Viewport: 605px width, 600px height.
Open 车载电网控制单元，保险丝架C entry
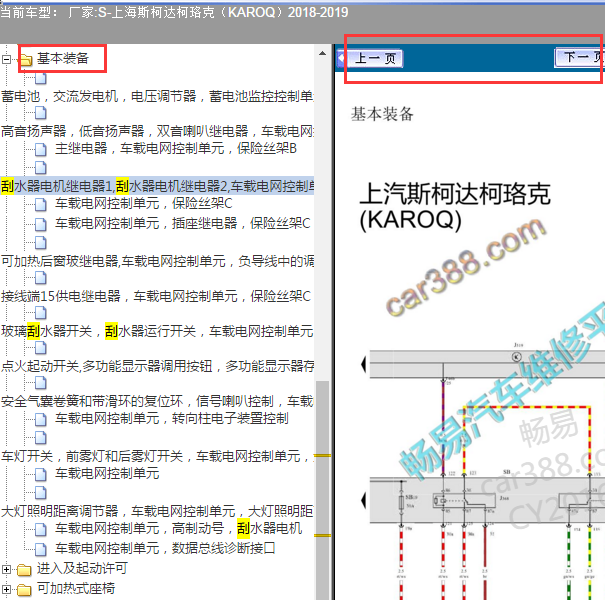144,203
